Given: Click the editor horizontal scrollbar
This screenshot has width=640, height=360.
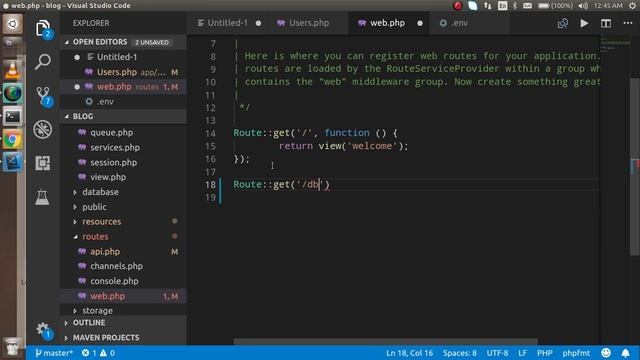Looking at the screenshot, I should [385, 341].
